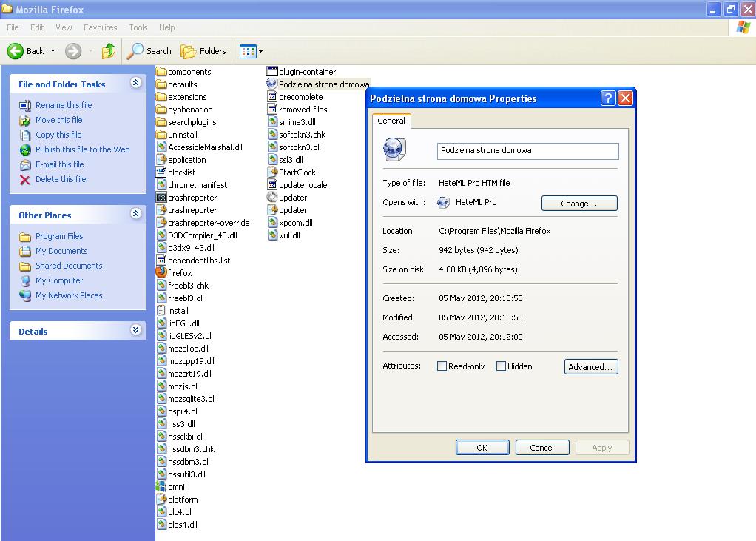Go to My Documents in Other Places
Viewport: 756px width, 541px height.
[61, 251]
